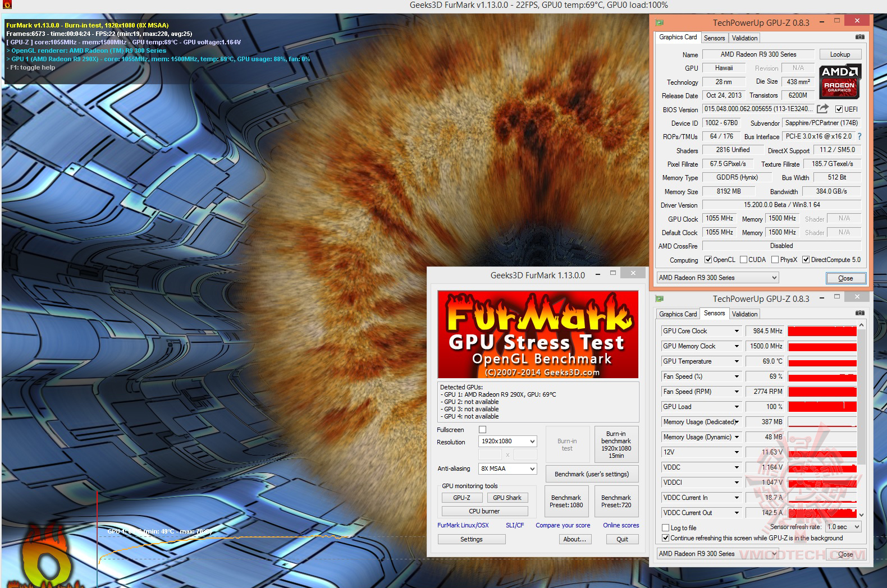Expand the VDDC Current In sensor dropdown

click(x=737, y=498)
